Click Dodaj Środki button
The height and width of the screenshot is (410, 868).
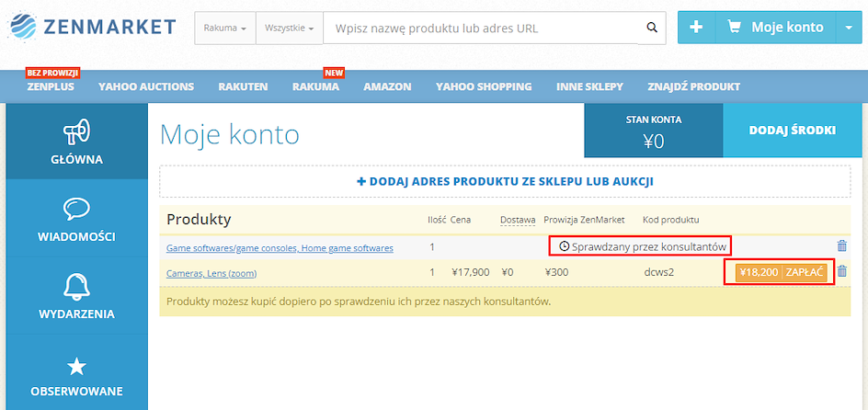click(x=793, y=131)
